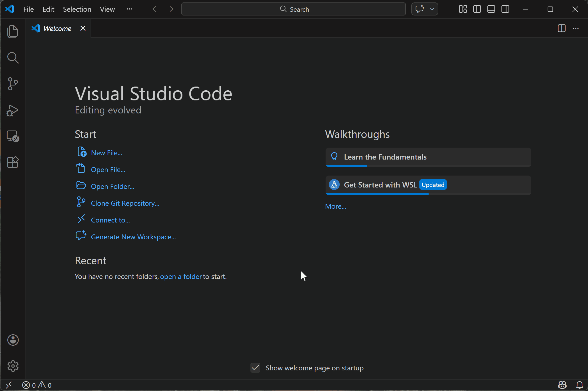Image resolution: width=588 pixels, height=391 pixels.
Task: Select the Search icon in the activity bar
Action: click(13, 58)
